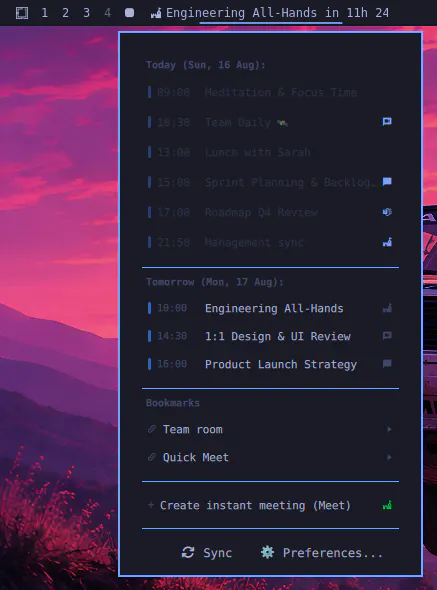437x590 pixels.
Task: Switch to workspace 3
Action: click(x=87, y=13)
